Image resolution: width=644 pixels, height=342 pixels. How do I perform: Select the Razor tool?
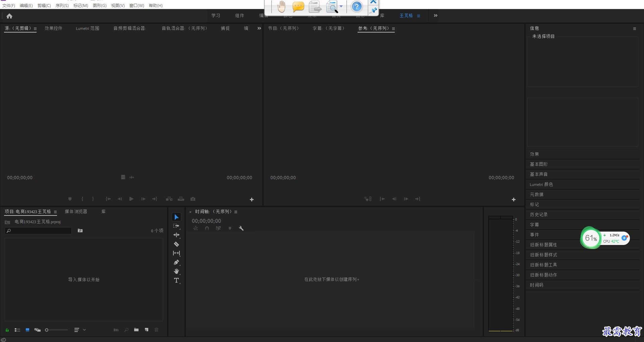(x=176, y=244)
